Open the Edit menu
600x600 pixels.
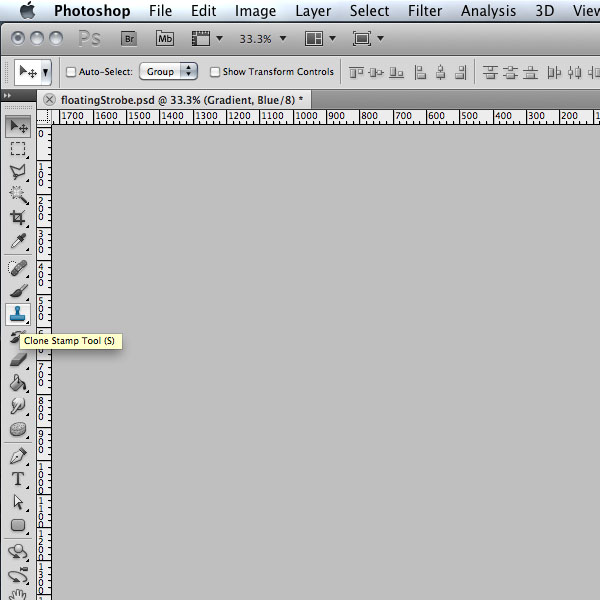[x=204, y=11]
